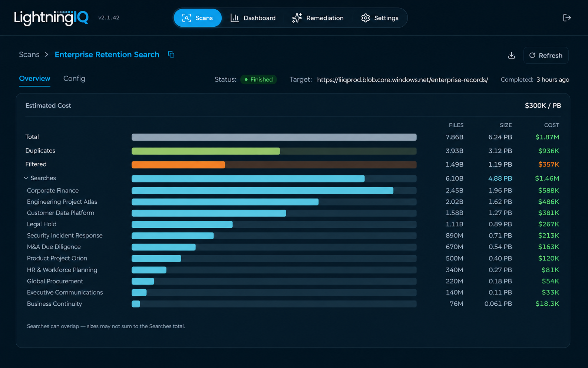Click the gray Total progress bar
This screenshot has width=588, height=368.
point(274,137)
